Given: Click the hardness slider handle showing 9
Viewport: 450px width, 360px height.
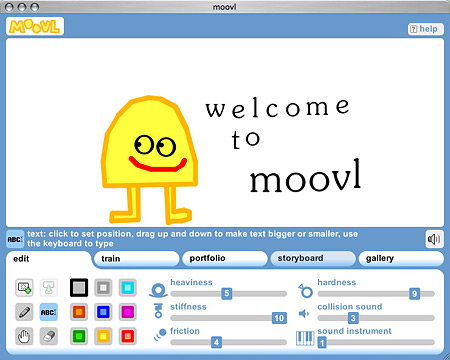Looking at the screenshot, I should pos(414,294).
